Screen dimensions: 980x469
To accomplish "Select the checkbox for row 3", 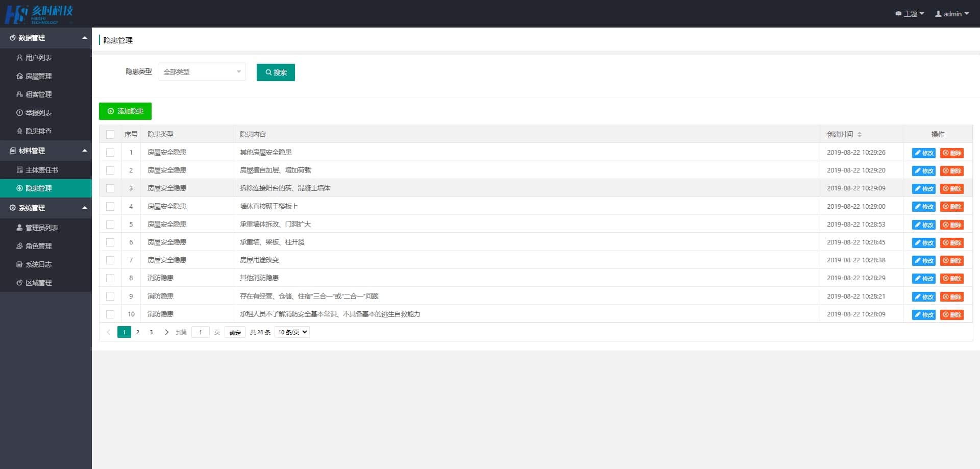I will [110, 188].
